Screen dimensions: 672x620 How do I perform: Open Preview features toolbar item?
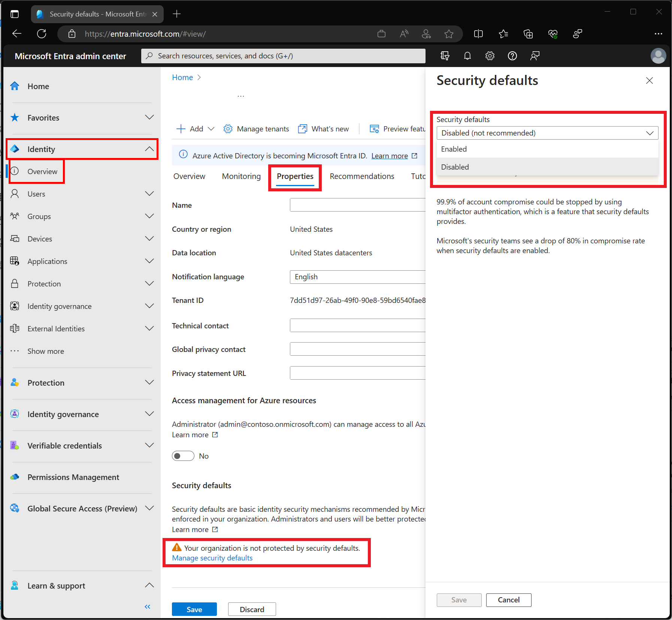click(x=397, y=129)
